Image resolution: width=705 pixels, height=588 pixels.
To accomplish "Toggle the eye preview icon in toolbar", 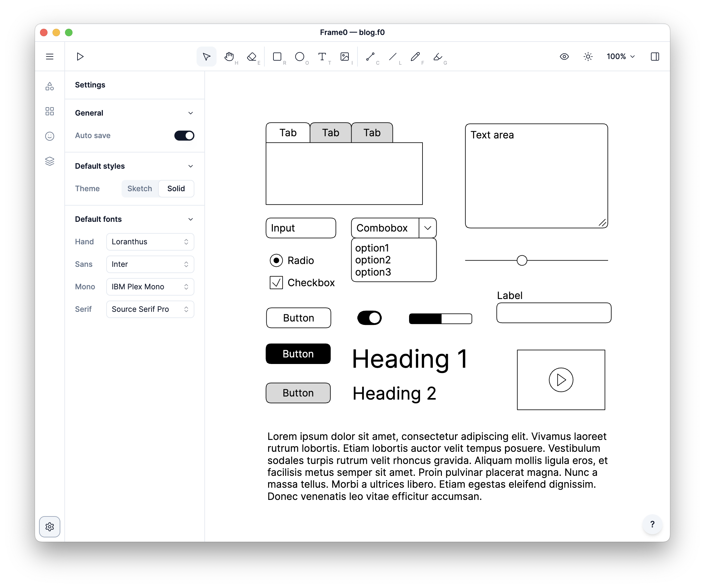I will 564,56.
